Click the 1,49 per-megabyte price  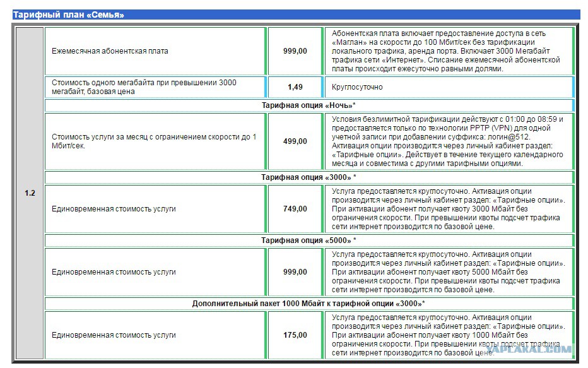[x=295, y=87]
